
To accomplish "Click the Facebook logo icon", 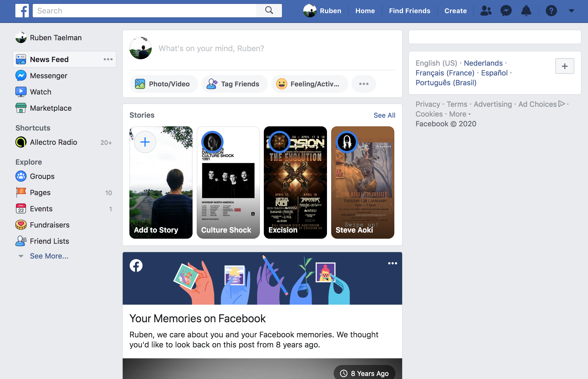I will click(22, 11).
